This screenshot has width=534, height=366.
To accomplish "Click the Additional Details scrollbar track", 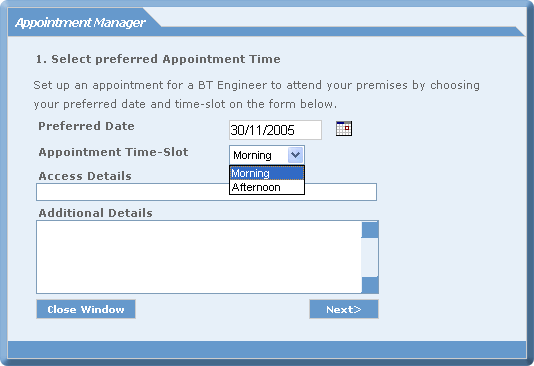I will (370, 257).
